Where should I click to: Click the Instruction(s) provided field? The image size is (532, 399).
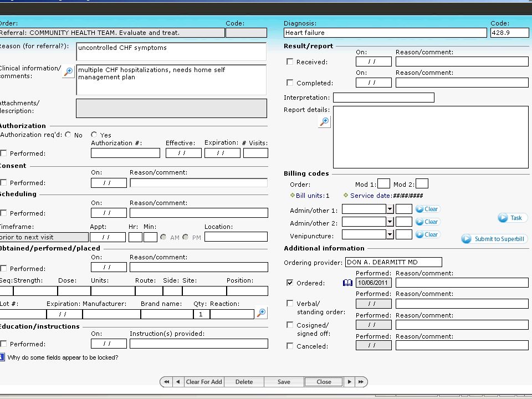pyautogui.click(x=199, y=344)
